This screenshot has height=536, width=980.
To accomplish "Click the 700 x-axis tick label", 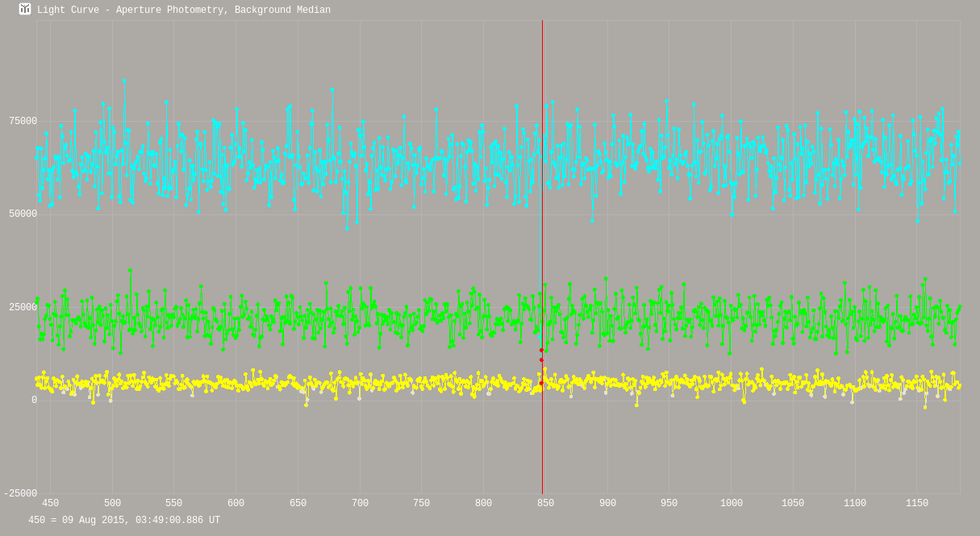I will [360, 504].
